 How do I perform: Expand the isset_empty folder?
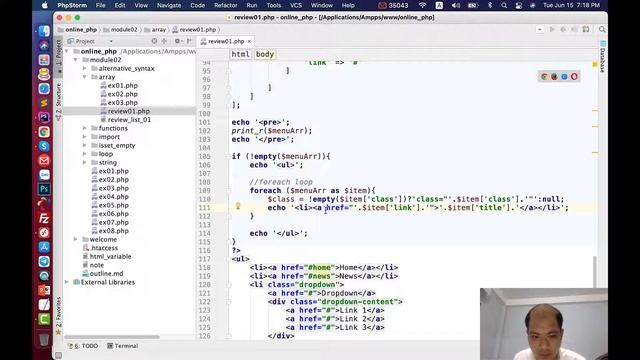click(x=84, y=145)
